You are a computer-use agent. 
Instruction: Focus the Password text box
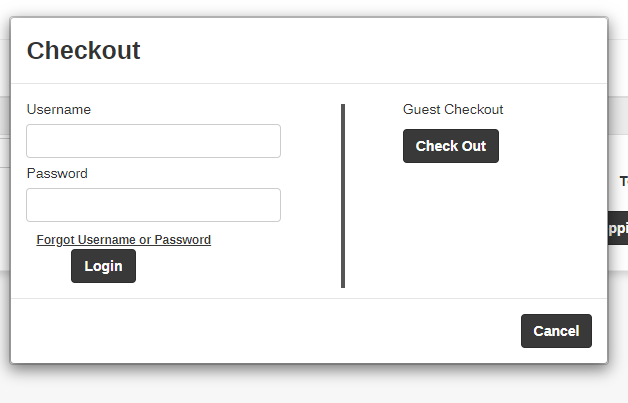153,205
